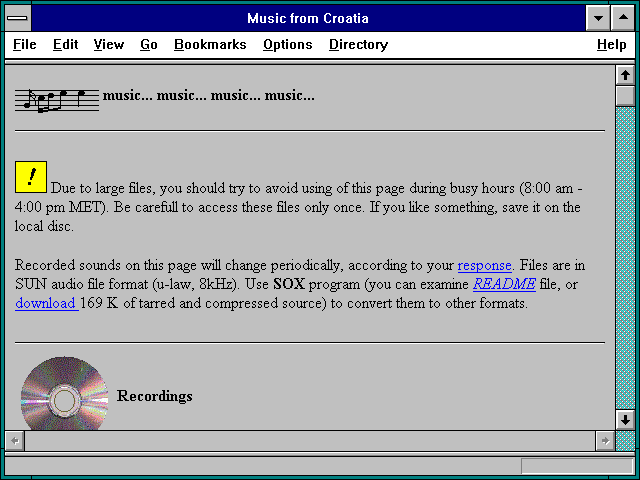Open the File menu
This screenshot has height=480, width=640.
coord(24,44)
